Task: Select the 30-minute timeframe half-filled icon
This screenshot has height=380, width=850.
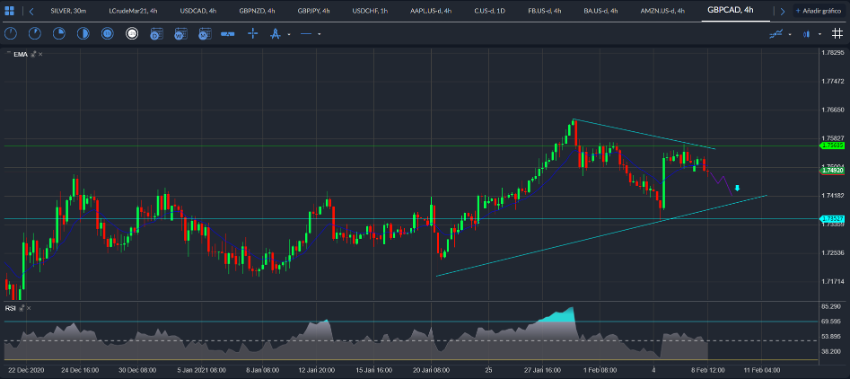Action: 83,34
